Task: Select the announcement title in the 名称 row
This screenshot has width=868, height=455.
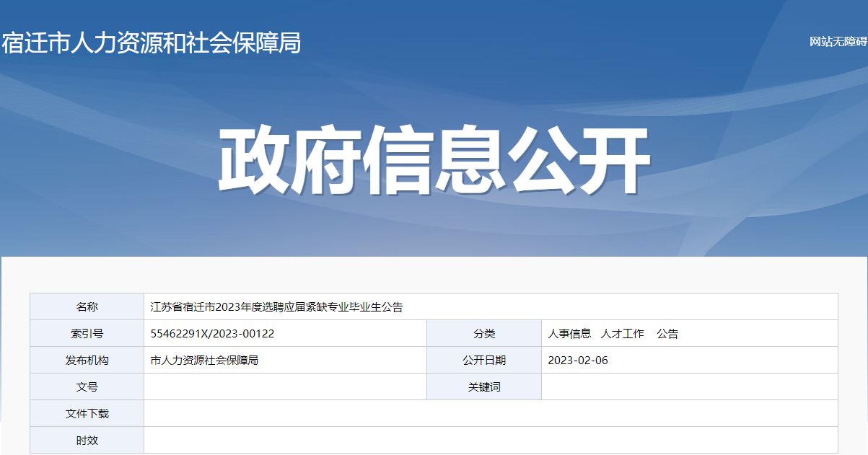Action: point(276,307)
